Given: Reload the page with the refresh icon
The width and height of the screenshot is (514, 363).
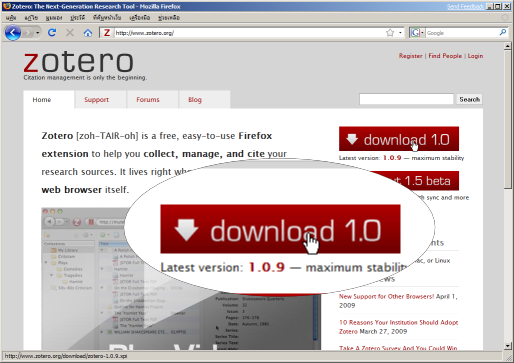Looking at the screenshot, I should (52, 33).
